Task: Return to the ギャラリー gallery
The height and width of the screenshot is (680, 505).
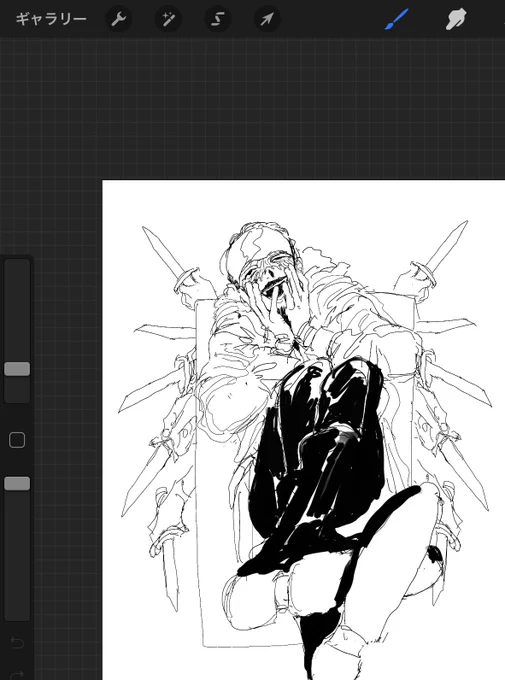Action: (51, 20)
